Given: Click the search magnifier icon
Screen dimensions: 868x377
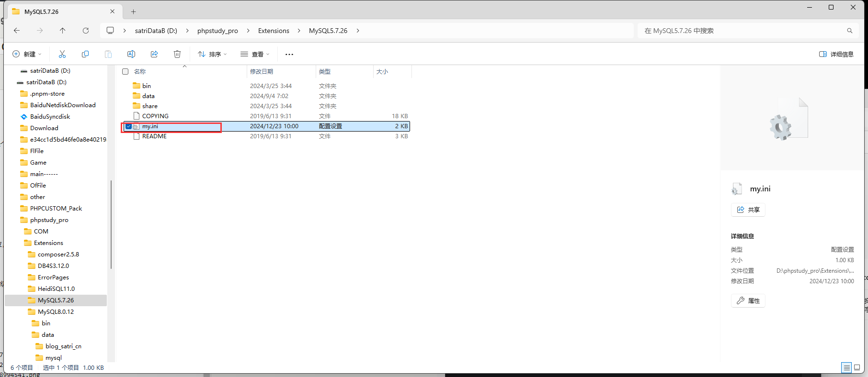Looking at the screenshot, I should 850,31.
